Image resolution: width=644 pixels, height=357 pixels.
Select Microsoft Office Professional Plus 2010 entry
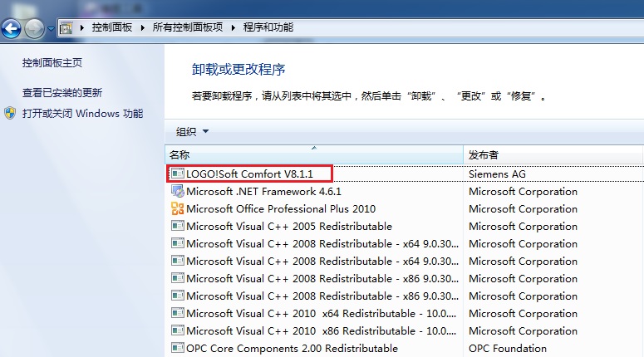click(x=281, y=209)
